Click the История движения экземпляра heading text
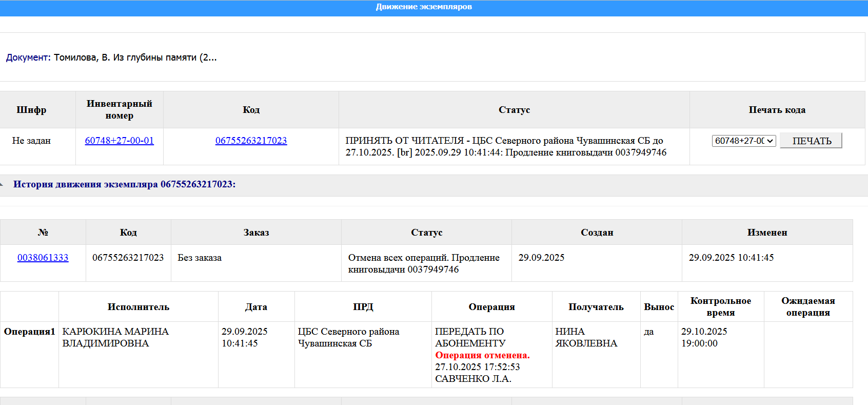The image size is (868, 405). (124, 184)
